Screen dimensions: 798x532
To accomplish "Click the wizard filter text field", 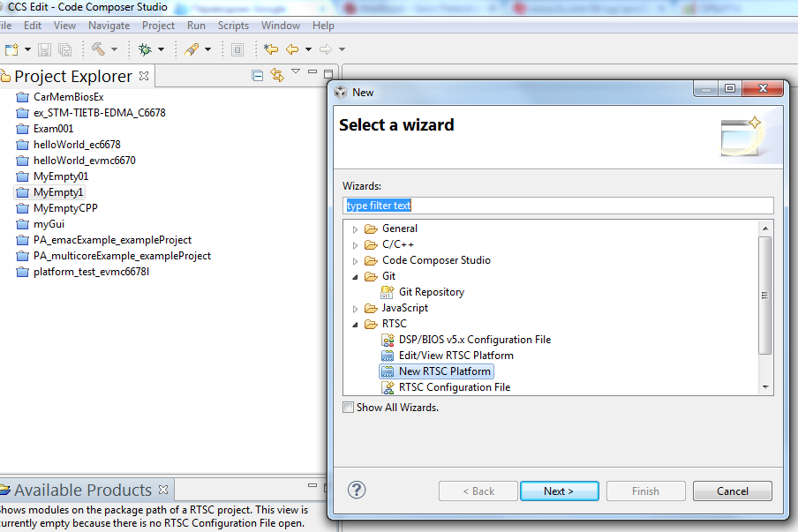I will pos(558,206).
